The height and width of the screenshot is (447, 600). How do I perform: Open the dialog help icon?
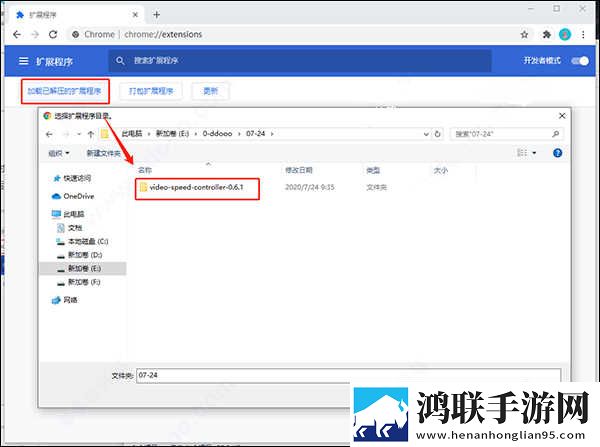558,153
